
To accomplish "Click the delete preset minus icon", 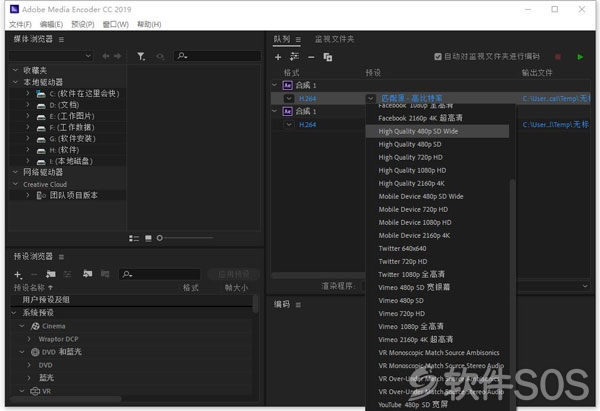I will pos(34,274).
